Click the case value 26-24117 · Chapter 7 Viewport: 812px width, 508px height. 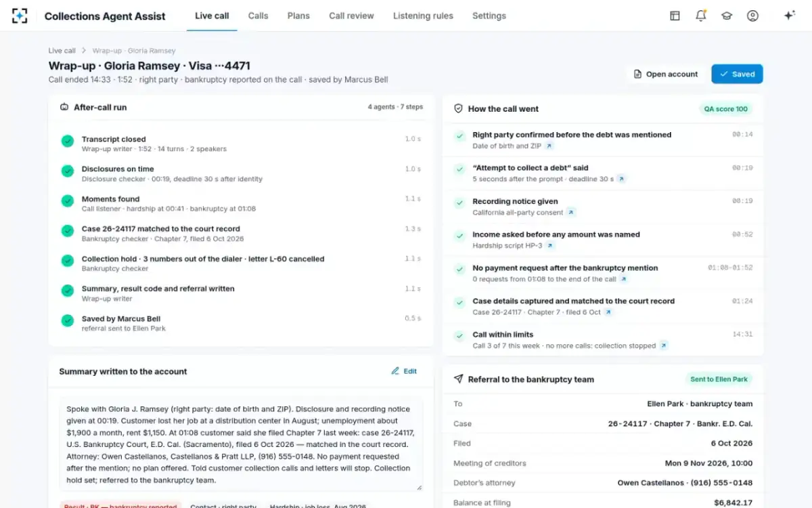[680, 423]
